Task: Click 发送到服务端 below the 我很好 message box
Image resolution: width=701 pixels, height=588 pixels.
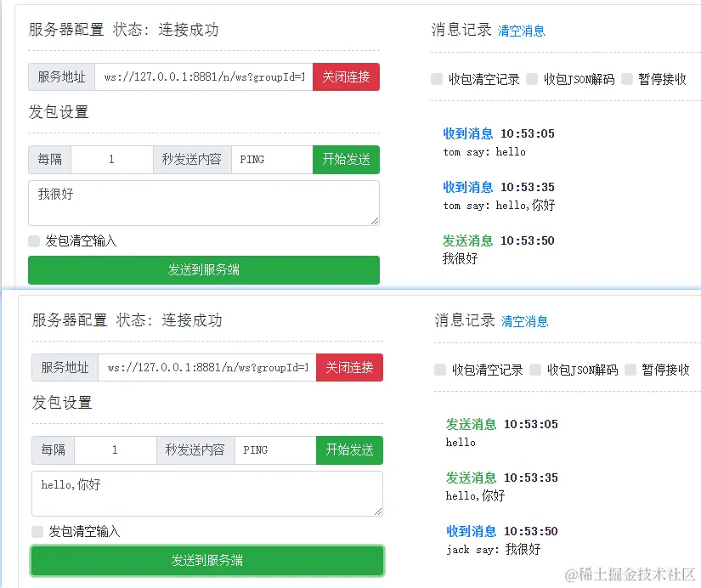Action: (204, 270)
